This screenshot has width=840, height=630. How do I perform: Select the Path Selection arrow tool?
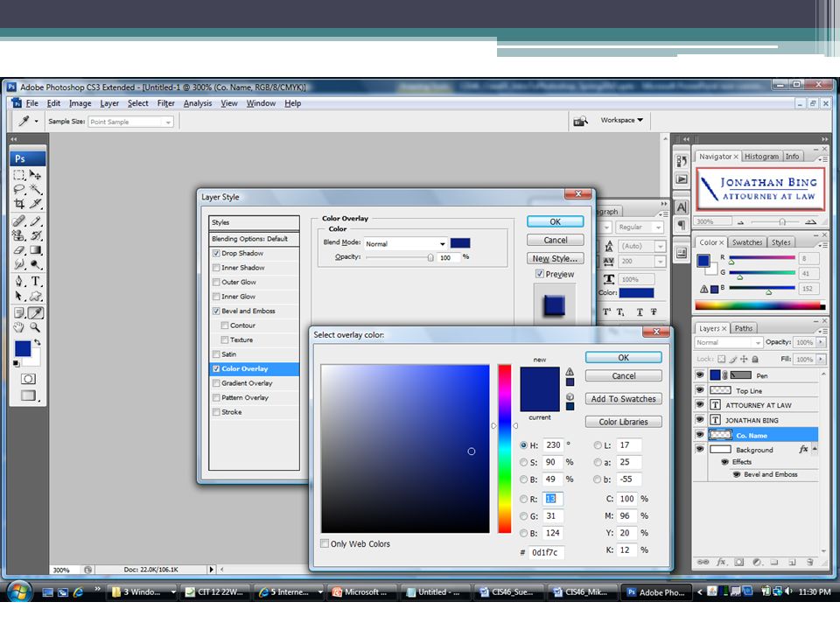19,296
